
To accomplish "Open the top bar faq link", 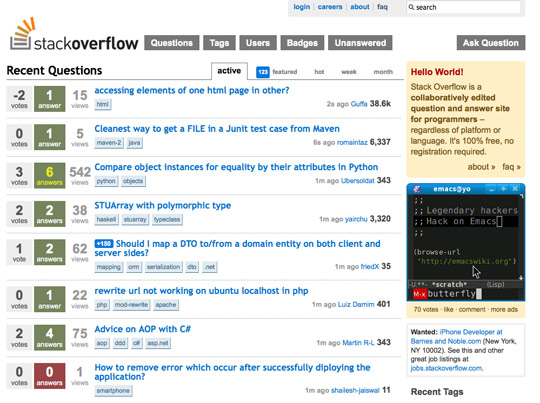I will (x=382, y=7).
